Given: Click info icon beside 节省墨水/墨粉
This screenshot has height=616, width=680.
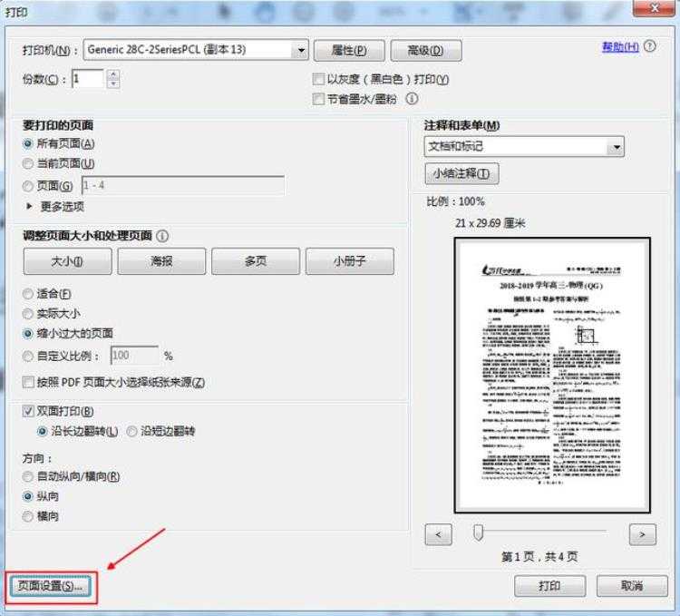Looking at the screenshot, I should coord(412,98).
